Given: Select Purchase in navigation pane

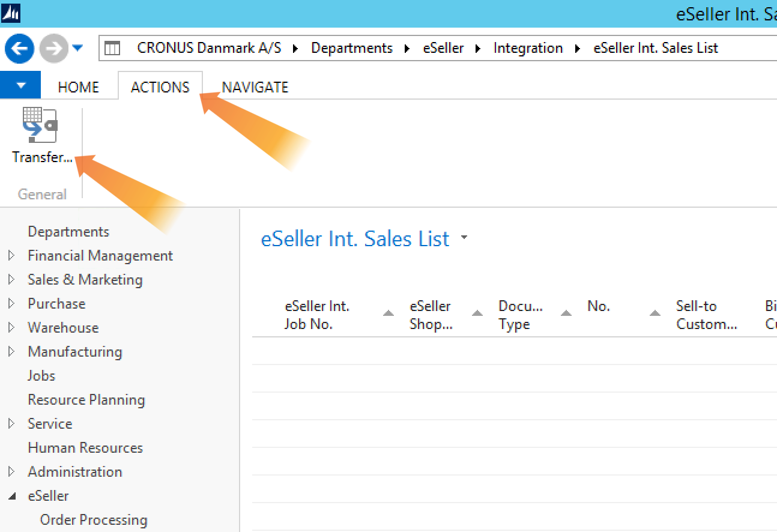Looking at the screenshot, I should [x=56, y=304].
